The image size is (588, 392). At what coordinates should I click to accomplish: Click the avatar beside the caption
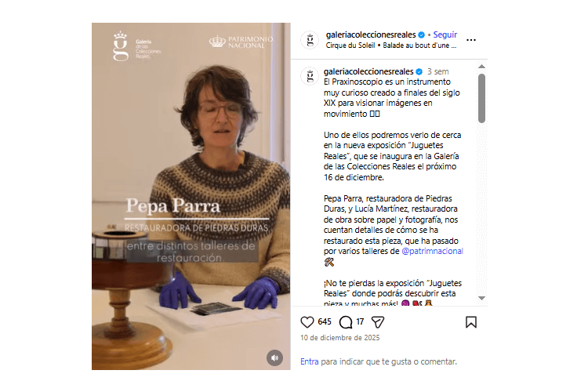point(310,76)
